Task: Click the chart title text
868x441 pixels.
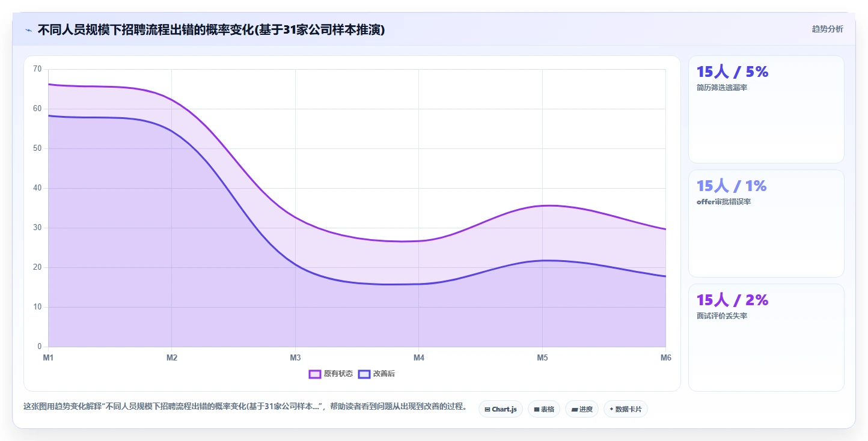Action: point(211,29)
